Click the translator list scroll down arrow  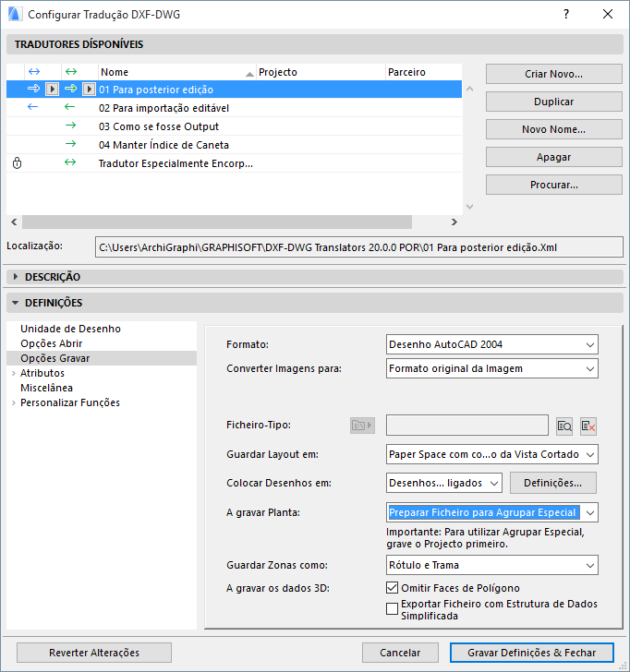point(469,207)
